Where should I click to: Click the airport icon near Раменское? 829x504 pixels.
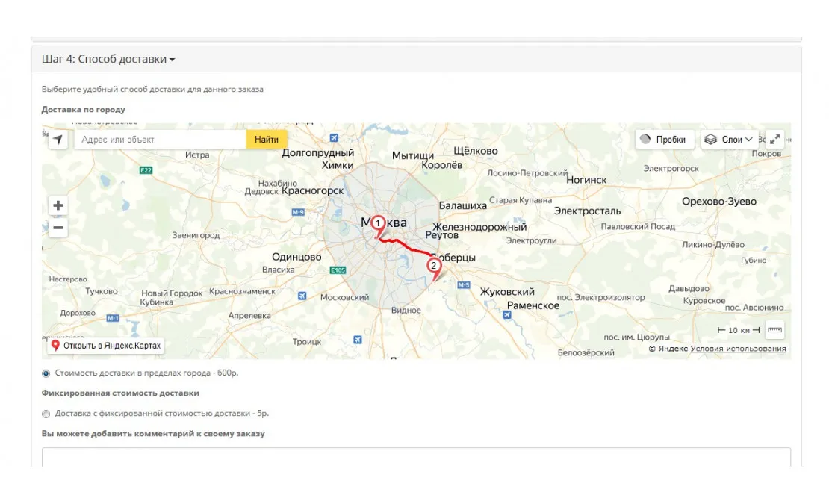pyautogui.click(x=507, y=315)
